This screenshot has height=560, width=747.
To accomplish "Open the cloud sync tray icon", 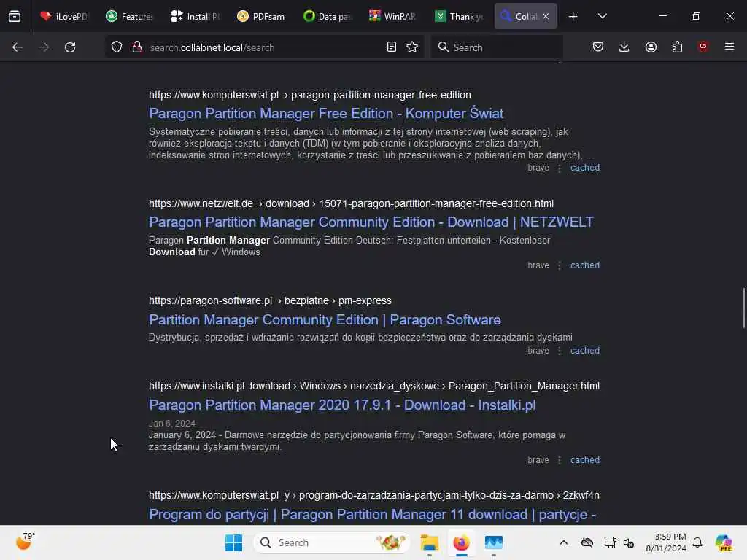I will pos(587,542).
